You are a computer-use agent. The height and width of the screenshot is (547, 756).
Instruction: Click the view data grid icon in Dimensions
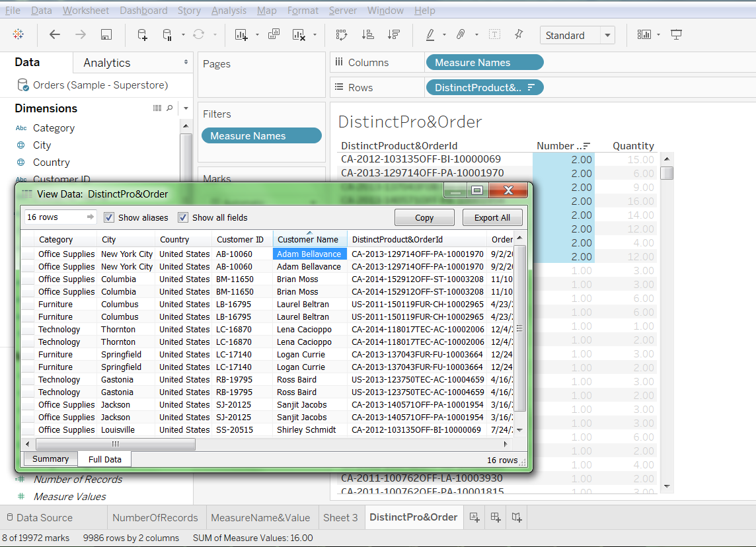pos(157,108)
